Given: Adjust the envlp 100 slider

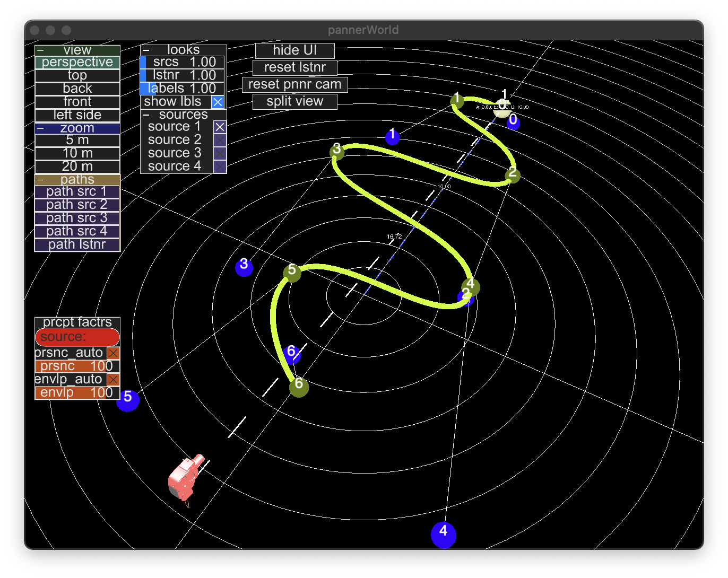Looking at the screenshot, I should click(77, 393).
